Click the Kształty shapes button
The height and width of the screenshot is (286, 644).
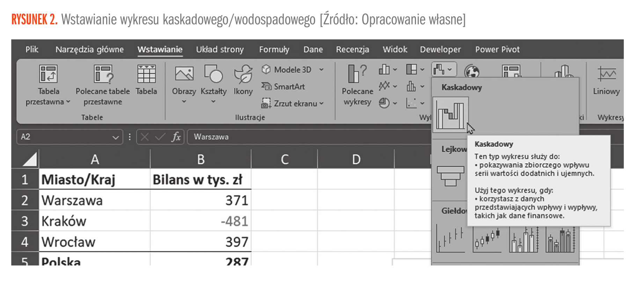click(213, 80)
